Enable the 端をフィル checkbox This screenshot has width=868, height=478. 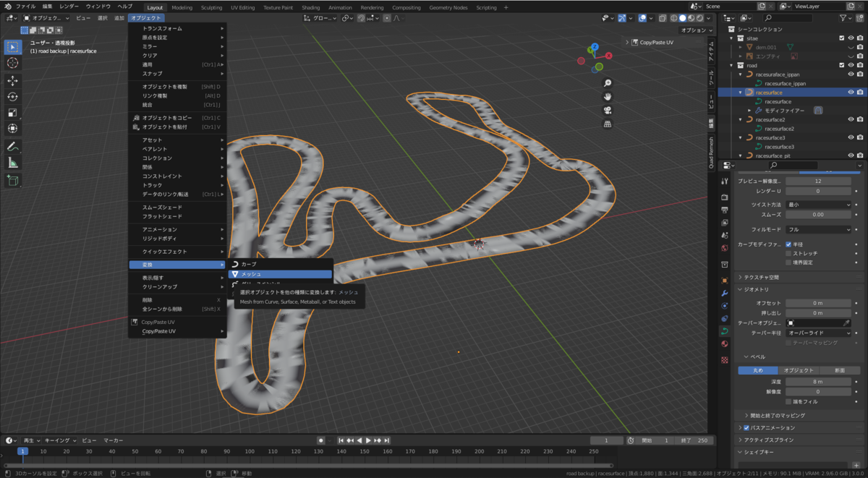pos(788,401)
